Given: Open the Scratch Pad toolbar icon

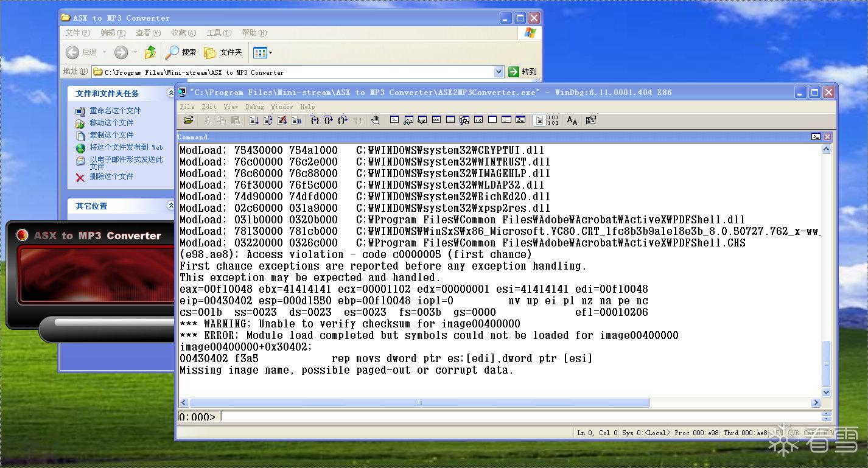Looking at the screenshot, I should pos(492,120).
